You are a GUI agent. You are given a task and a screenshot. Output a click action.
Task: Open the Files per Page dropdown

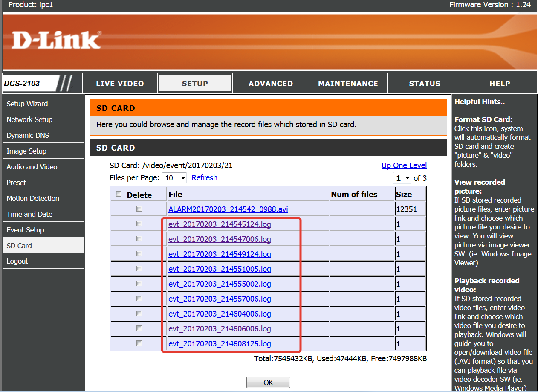coord(174,178)
